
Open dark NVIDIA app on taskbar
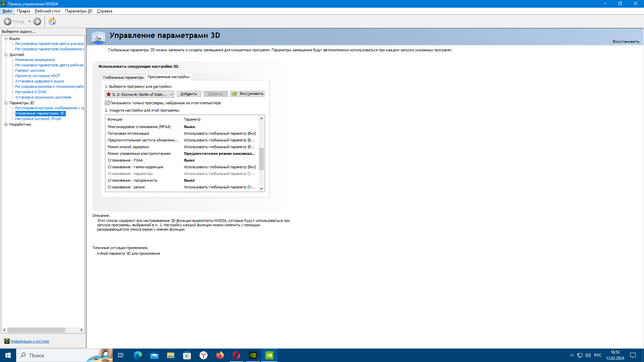[x=253, y=355]
